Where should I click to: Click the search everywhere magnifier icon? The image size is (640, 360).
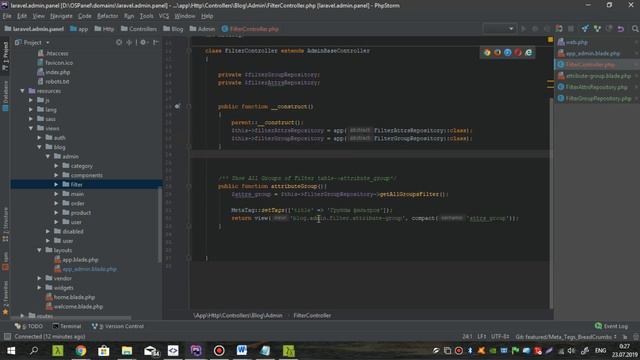635,29
